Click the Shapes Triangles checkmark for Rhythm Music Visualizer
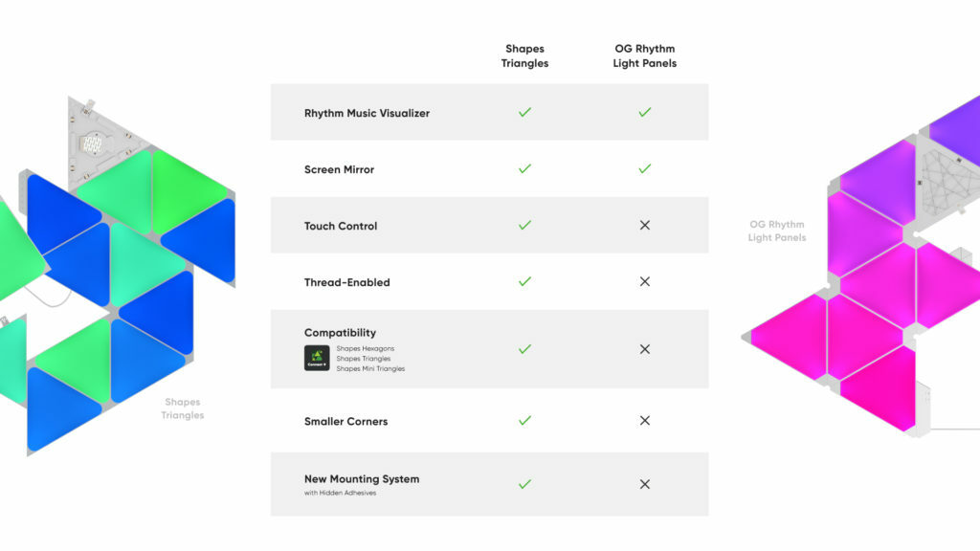Image resolution: width=980 pixels, height=551 pixels. pos(524,113)
